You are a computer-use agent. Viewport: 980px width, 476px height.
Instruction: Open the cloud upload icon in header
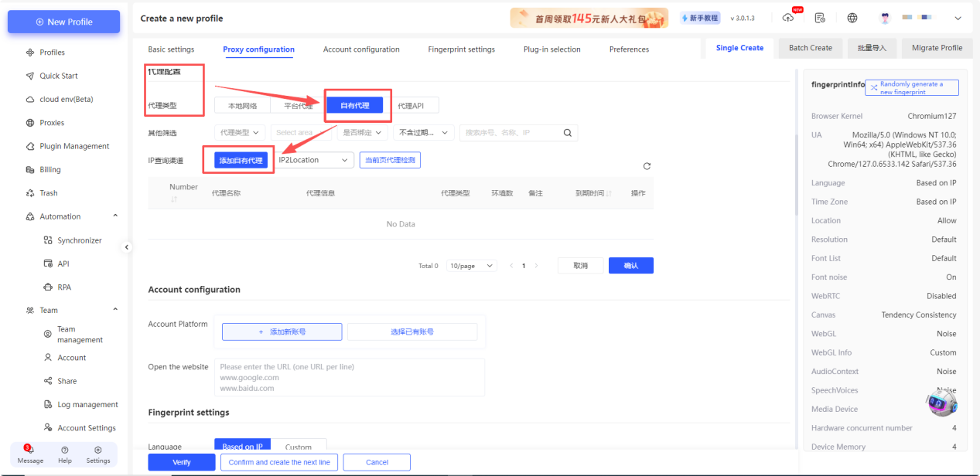point(788,18)
